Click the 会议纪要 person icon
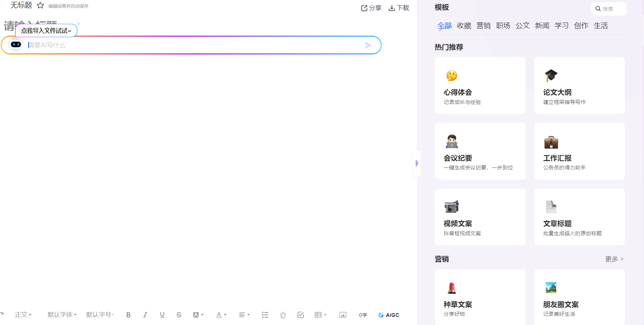The width and height of the screenshot is (644, 325). [x=452, y=141]
